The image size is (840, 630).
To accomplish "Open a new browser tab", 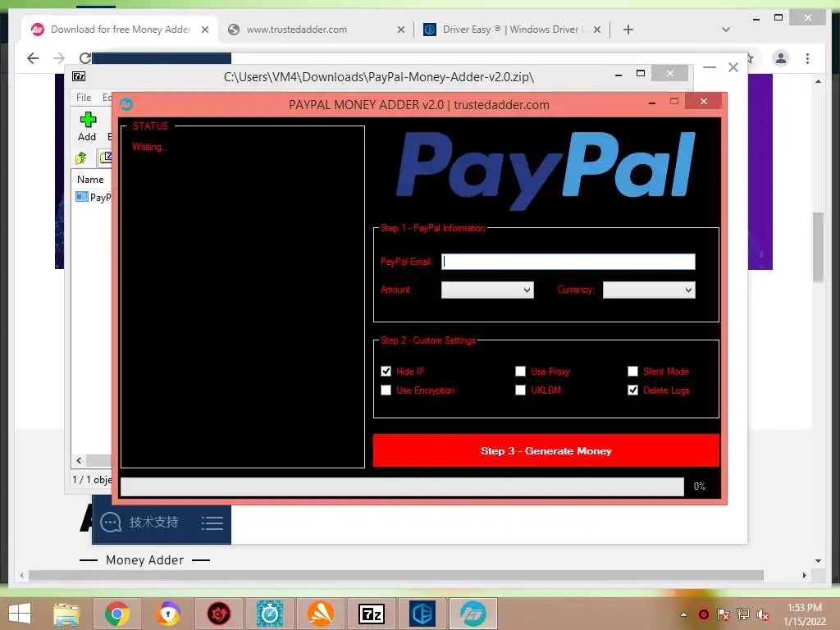I will [628, 30].
